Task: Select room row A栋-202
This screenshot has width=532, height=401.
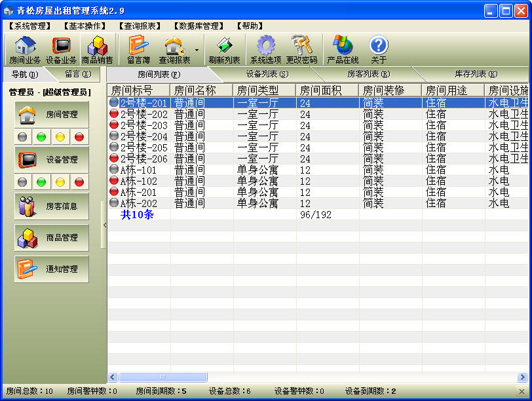Action: (318, 204)
